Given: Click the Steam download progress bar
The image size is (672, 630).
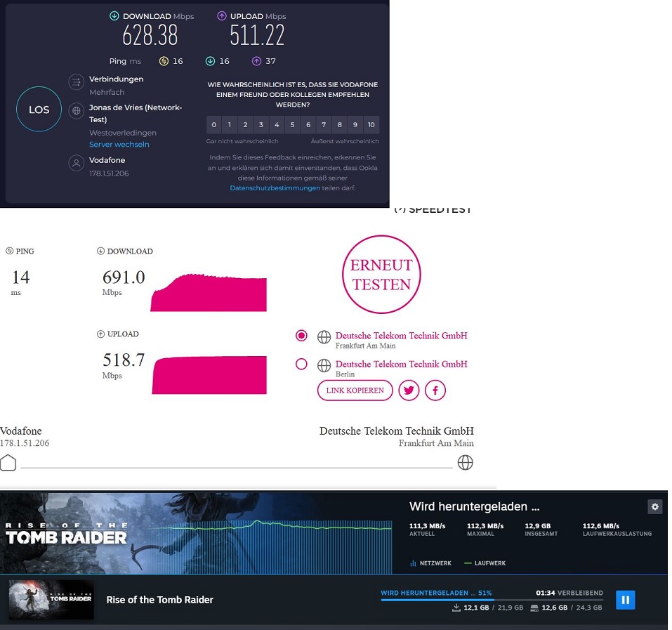Looking at the screenshot, I should coord(492,600).
